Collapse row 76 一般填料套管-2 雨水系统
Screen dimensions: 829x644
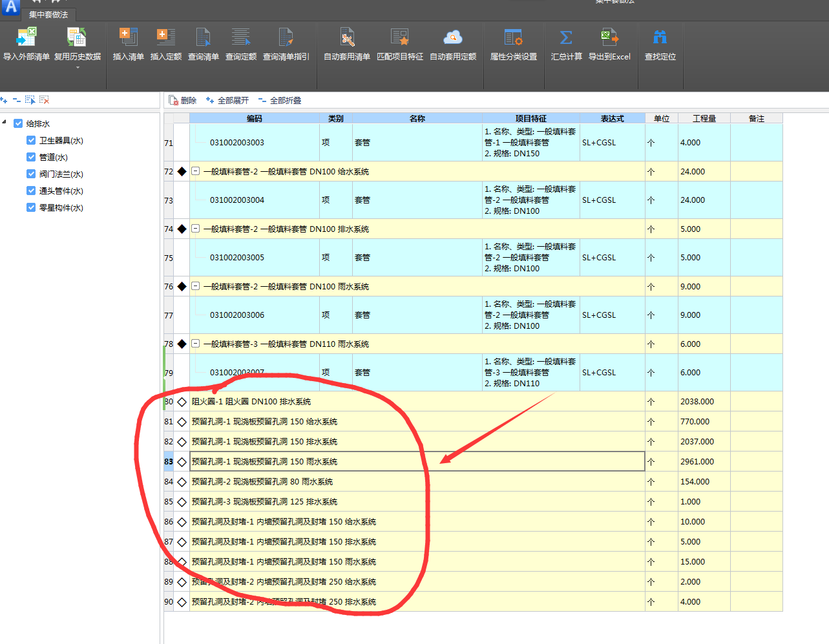click(x=195, y=286)
